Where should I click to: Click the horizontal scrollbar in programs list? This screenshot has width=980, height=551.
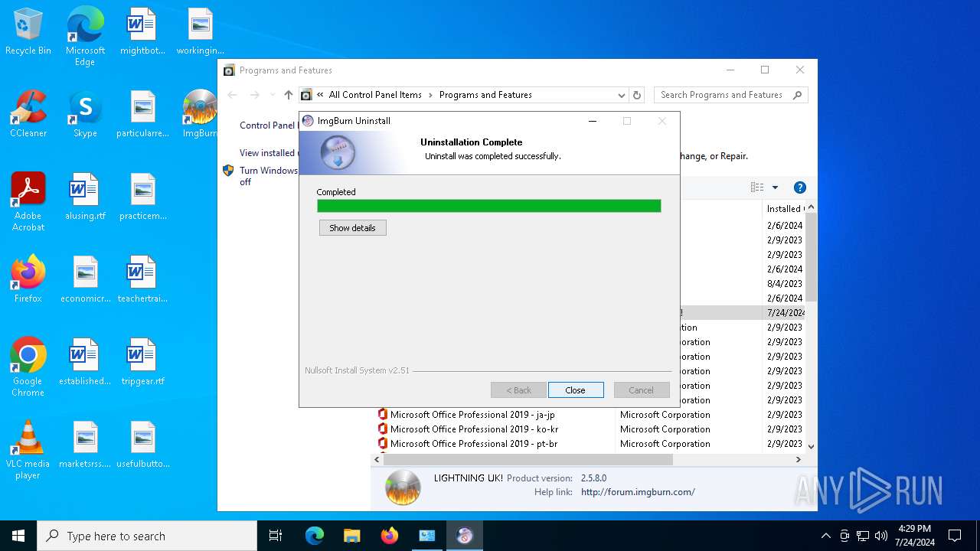[528, 460]
